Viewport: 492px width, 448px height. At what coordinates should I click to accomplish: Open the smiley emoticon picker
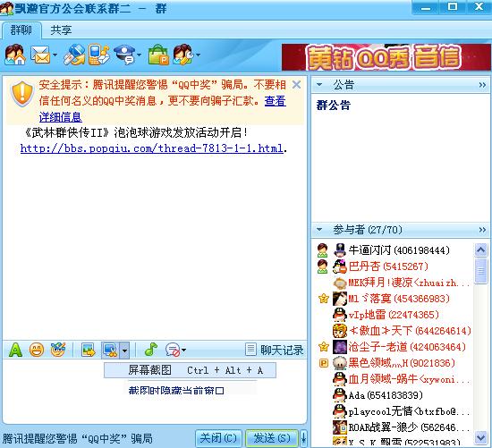point(37,350)
